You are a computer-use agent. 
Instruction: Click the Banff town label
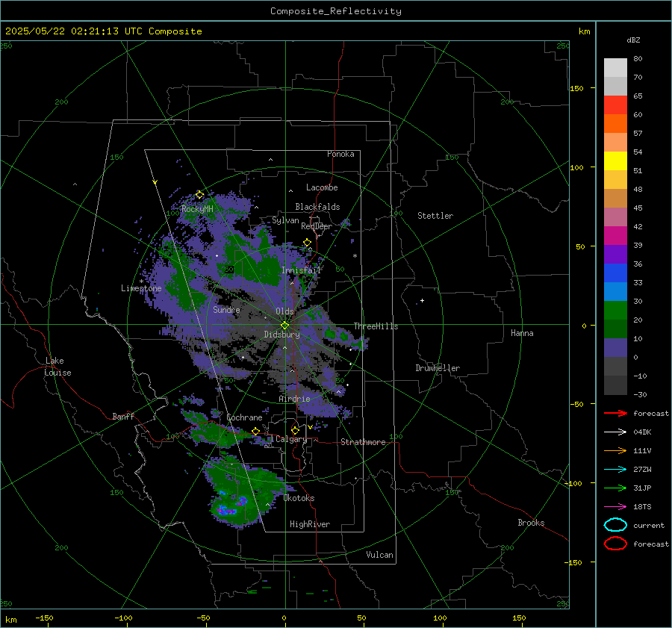(x=123, y=416)
